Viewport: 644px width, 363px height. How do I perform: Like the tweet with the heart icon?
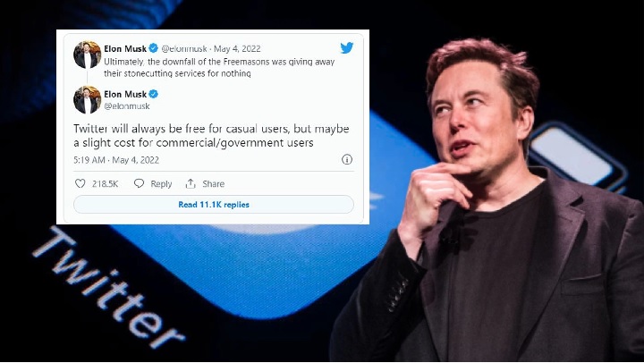80,183
